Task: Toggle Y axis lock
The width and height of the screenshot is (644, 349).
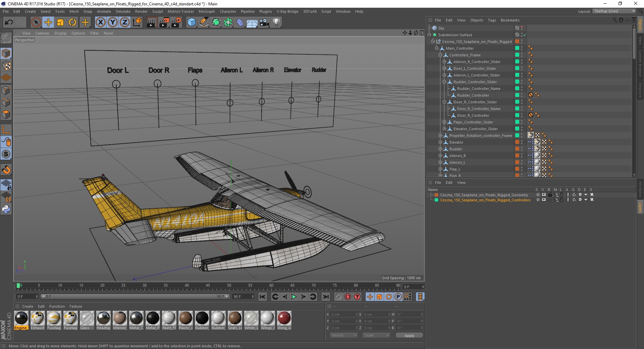Action: point(113,22)
